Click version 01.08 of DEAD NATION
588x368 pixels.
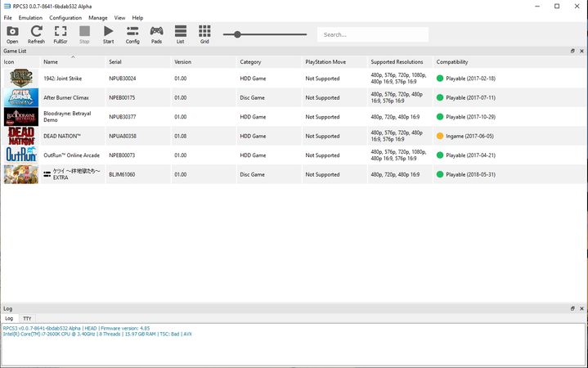point(181,137)
